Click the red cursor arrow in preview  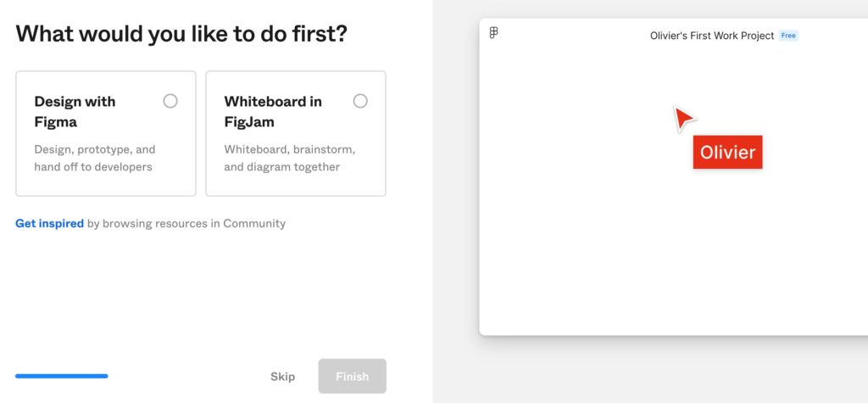pos(682,118)
